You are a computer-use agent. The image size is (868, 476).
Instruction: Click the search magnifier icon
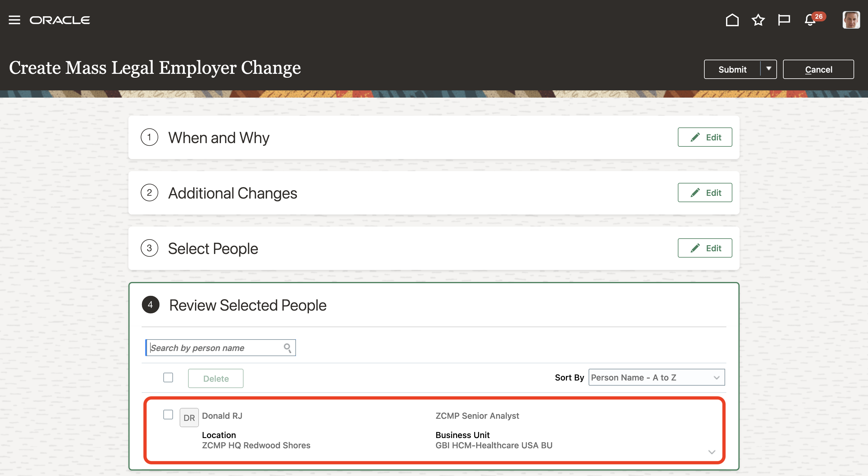point(287,348)
